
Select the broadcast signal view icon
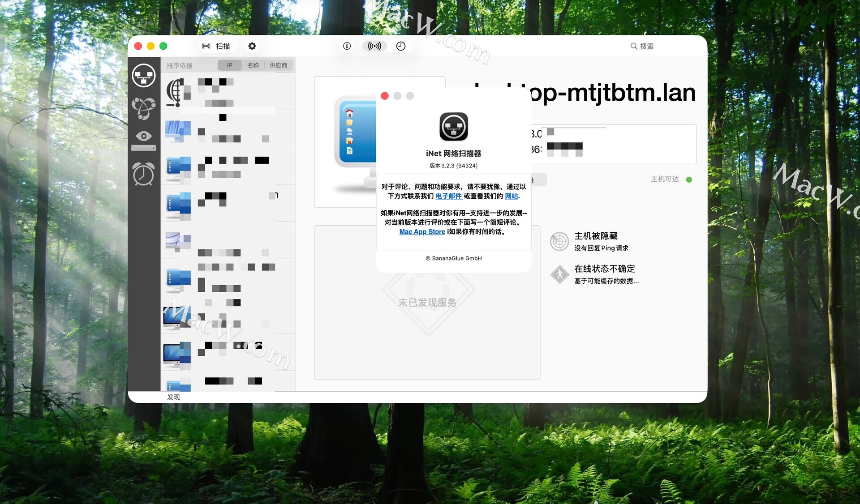pyautogui.click(x=374, y=46)
